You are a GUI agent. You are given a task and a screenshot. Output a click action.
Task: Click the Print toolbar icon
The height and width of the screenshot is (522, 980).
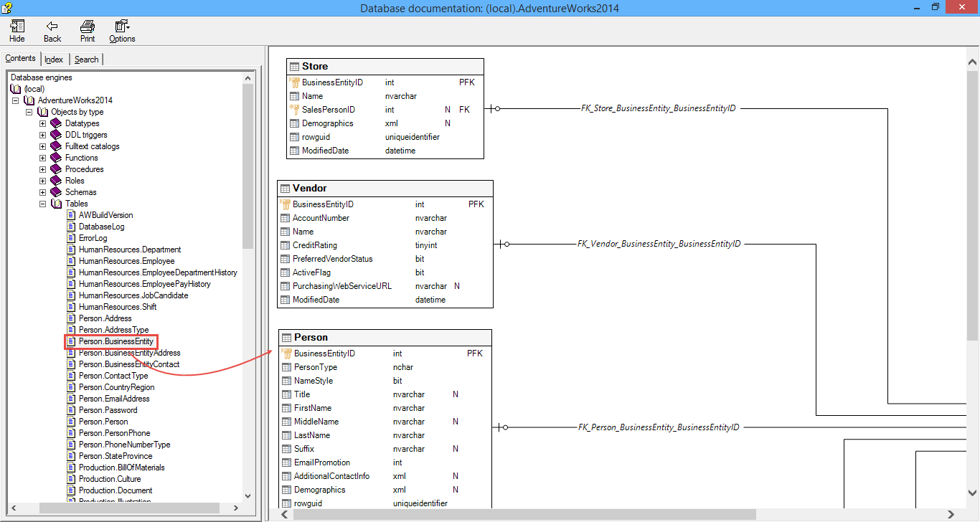88,27
